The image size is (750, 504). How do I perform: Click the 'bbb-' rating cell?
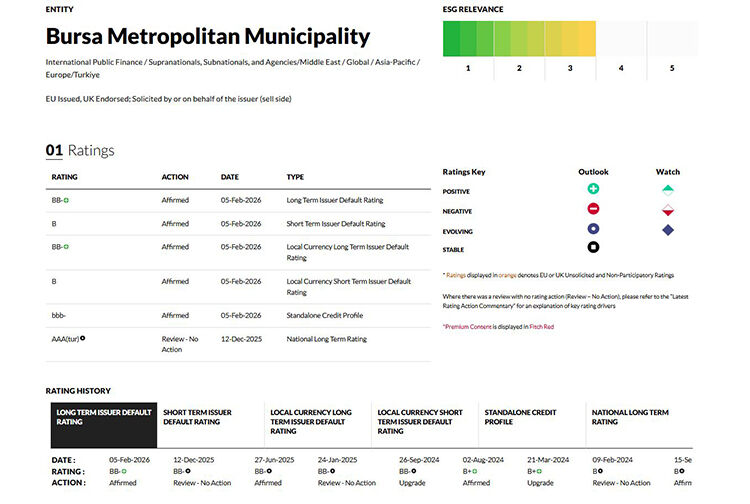click(x=58, y=316)
